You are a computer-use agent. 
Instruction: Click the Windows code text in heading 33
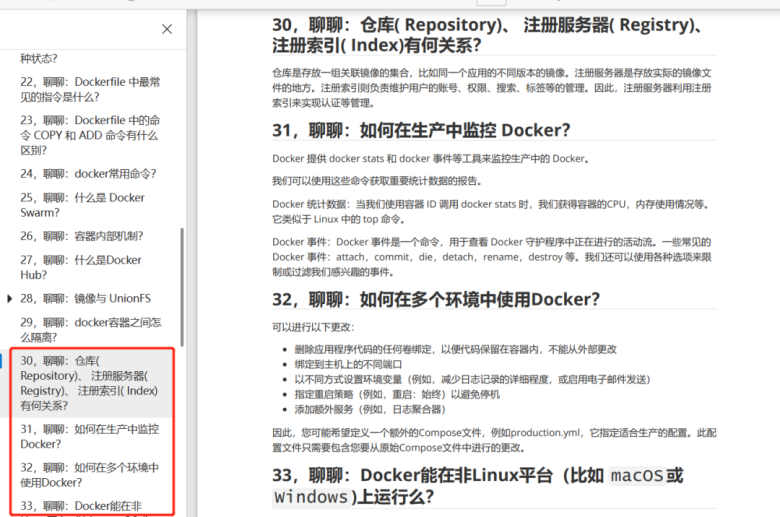click(x=311, y=497)
